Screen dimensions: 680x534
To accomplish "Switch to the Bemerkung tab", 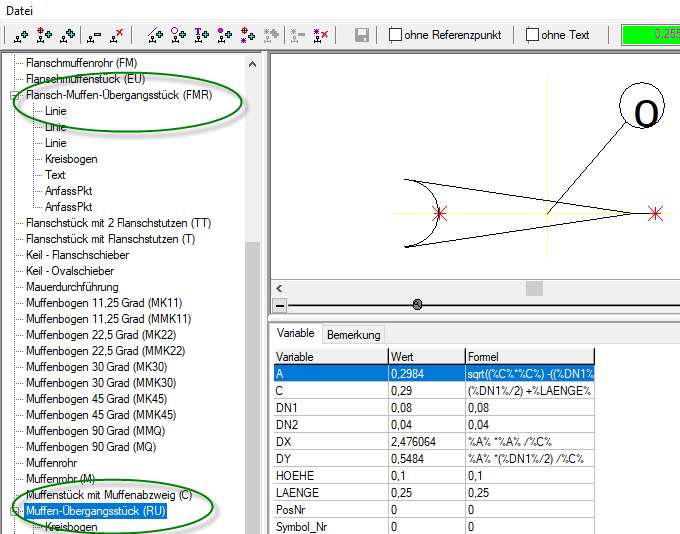I will click(x=352, y=334).
